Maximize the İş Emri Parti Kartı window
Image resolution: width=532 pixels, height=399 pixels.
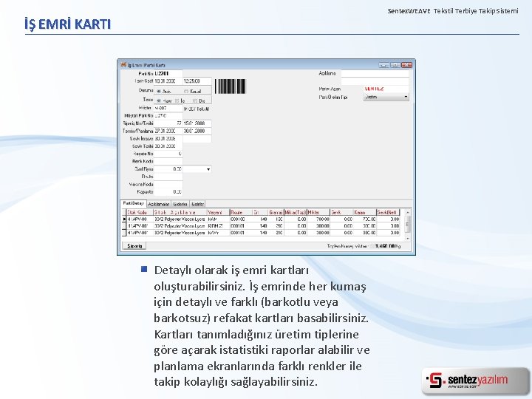point(395,65)
